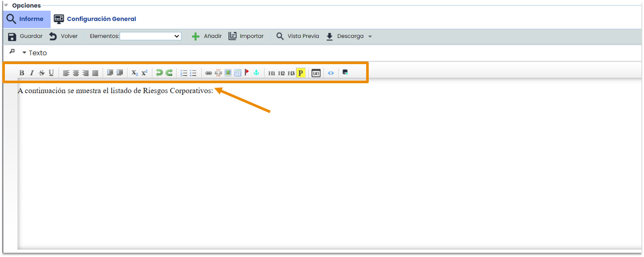The width and height of the screenshot is (644, 257).
Task: Click the Guardar button
Action: [25, 36]
